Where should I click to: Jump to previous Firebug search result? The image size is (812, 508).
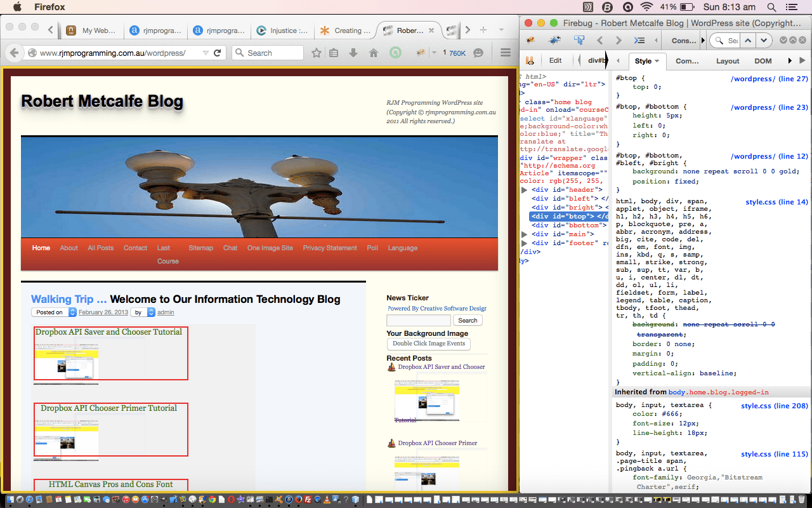pyautogui.click(x=748, y=40)
